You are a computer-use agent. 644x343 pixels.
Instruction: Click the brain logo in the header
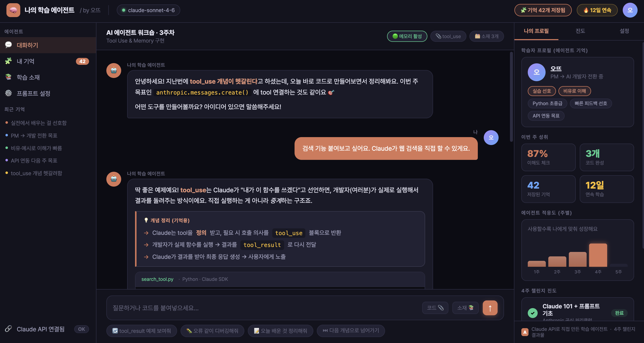tap(13, 10)
